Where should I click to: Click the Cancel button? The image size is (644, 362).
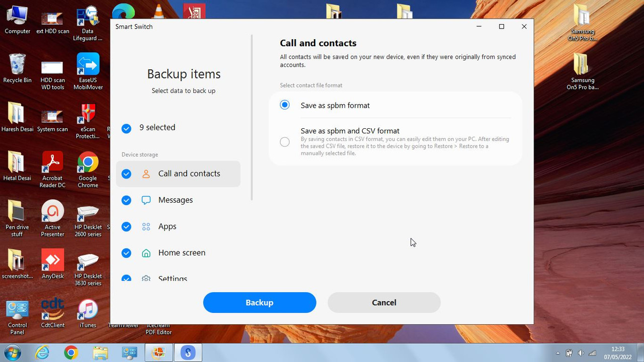pos(384,303)
